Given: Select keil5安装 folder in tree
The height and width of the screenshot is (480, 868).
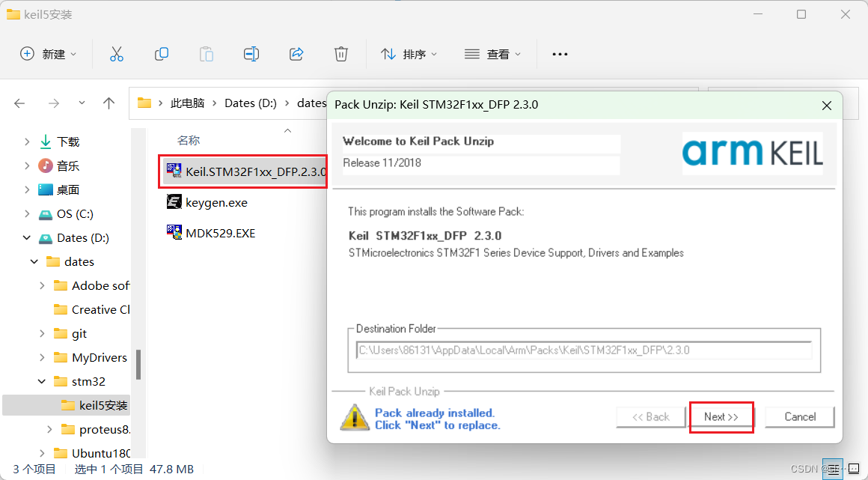Looking at the screenshot, I should pos(103,405).
